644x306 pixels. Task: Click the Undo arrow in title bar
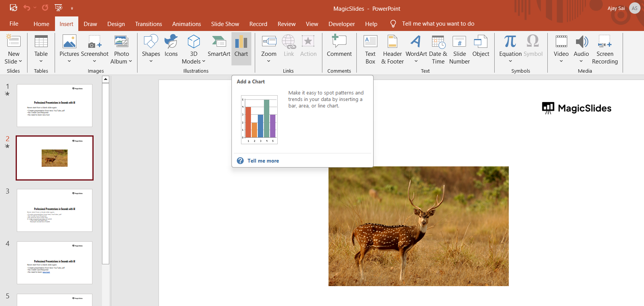point(26,8)
